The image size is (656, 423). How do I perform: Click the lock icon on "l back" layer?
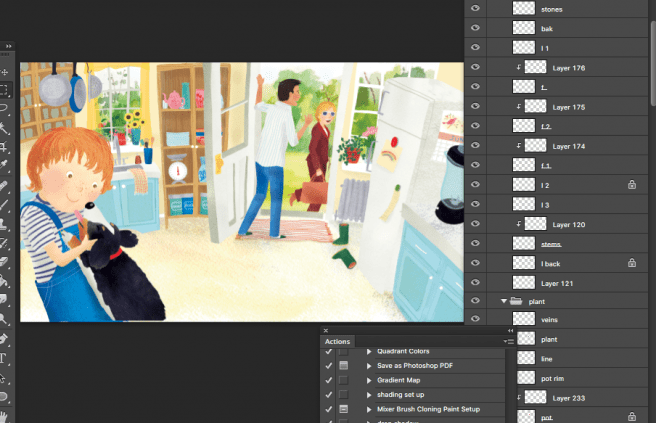pyautogui.click(x=631, y=263)
